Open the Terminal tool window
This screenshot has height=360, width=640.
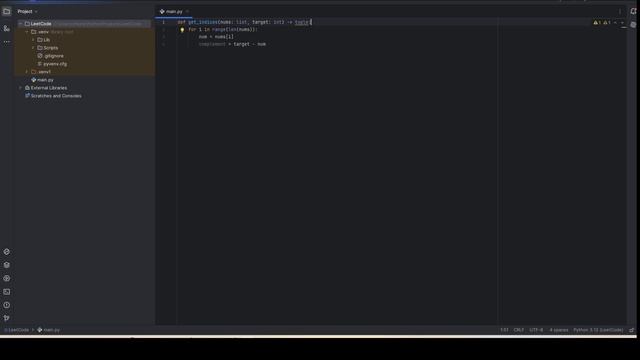click(x=7, y=292)
